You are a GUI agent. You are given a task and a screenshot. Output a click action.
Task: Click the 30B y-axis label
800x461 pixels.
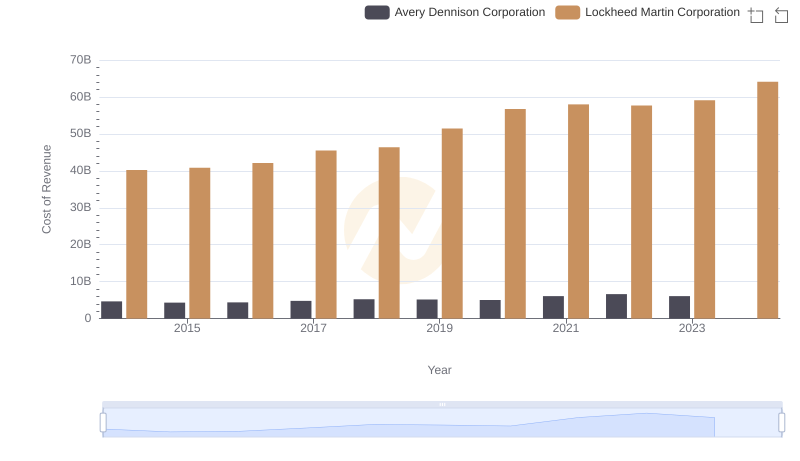click(81, 208)
